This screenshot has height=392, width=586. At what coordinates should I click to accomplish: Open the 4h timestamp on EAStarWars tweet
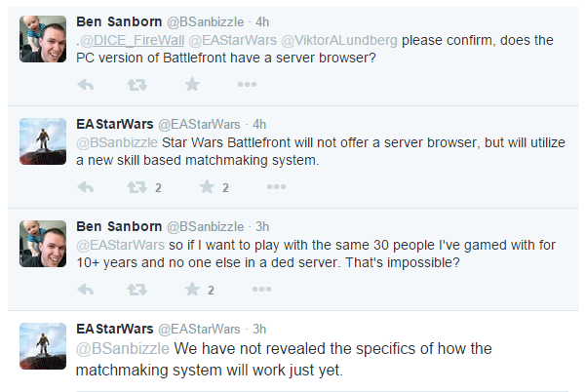[x=259, y=124]
